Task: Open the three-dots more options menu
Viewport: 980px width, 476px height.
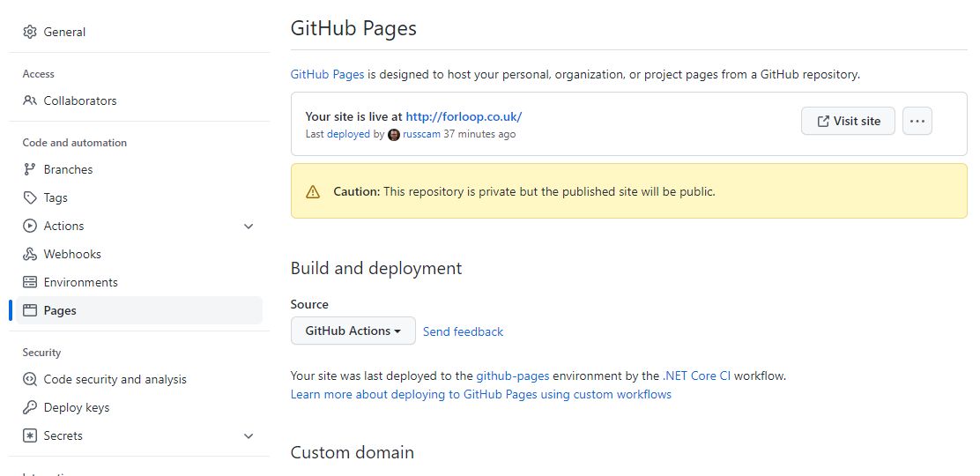Action: point(917,121)
